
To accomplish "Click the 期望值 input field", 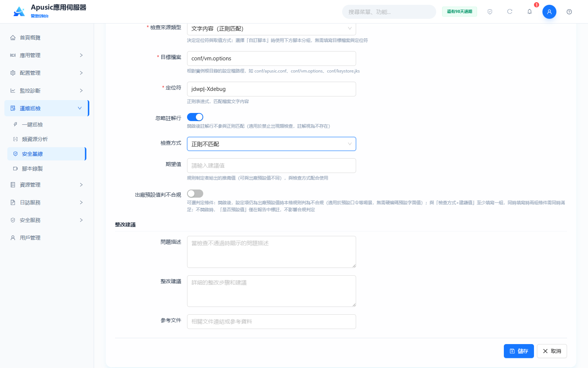I will (x=272, y=166).
